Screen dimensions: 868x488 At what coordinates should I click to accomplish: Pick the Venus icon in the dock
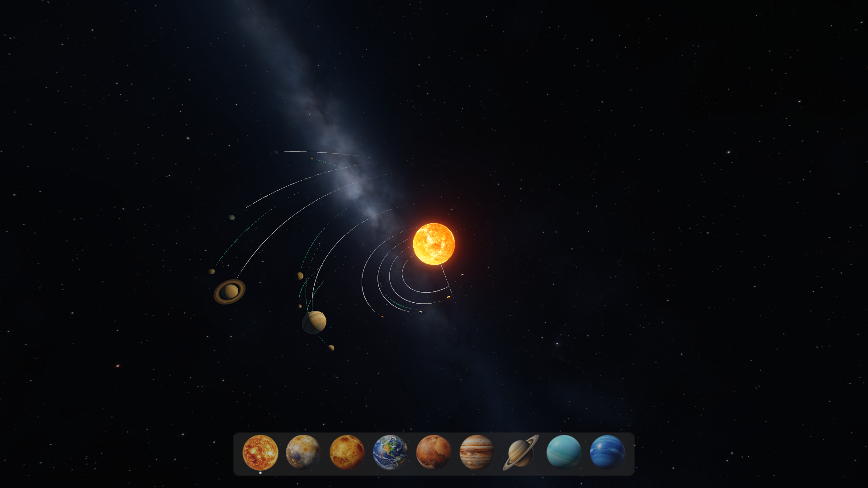click(347, 452)
